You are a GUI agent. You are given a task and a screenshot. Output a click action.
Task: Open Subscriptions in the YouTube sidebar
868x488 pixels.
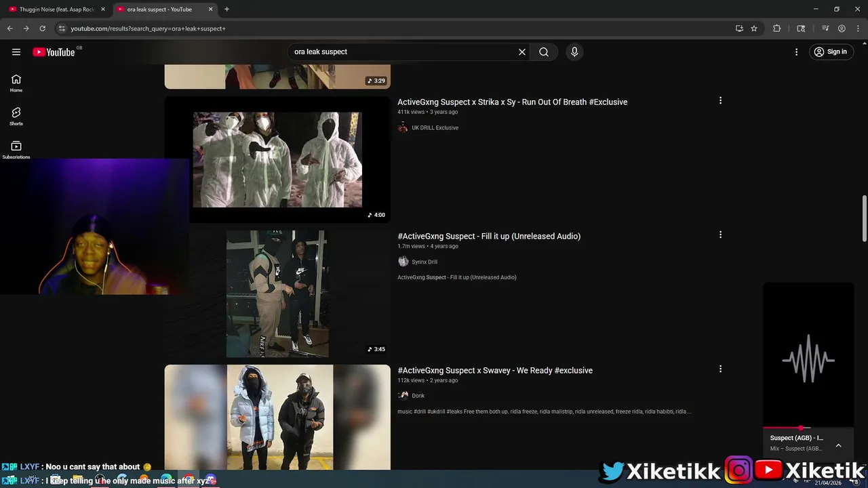(16, 150)
